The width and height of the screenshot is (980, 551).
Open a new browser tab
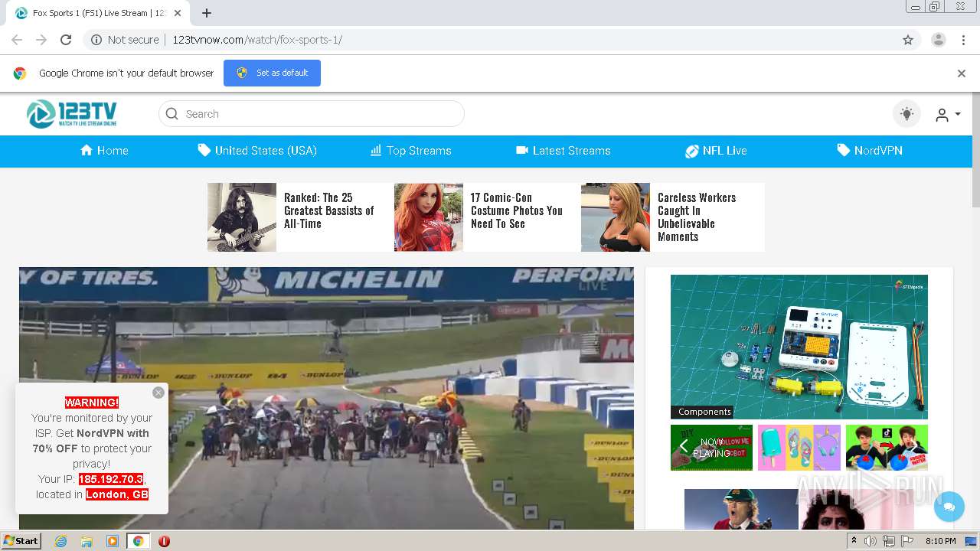coord(207,13)
